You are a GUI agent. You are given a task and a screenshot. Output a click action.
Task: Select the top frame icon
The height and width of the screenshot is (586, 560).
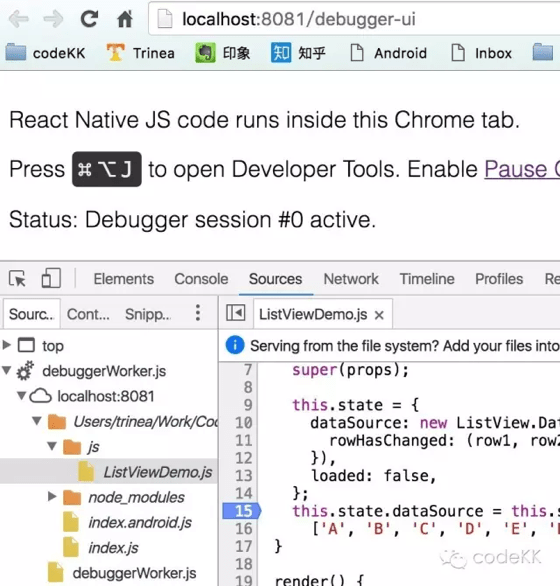(x=26, y=345)
